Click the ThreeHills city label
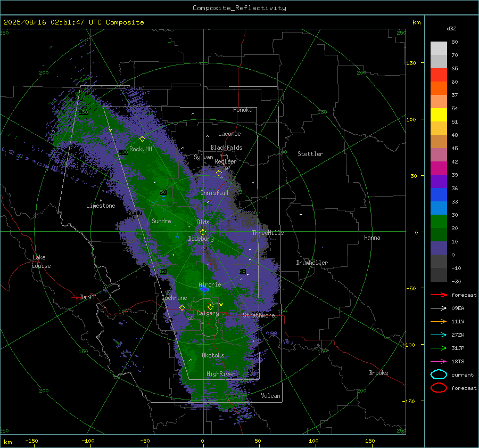Image resolution: width=479 pixels, height=448 pixels. (x=268, y=233)
